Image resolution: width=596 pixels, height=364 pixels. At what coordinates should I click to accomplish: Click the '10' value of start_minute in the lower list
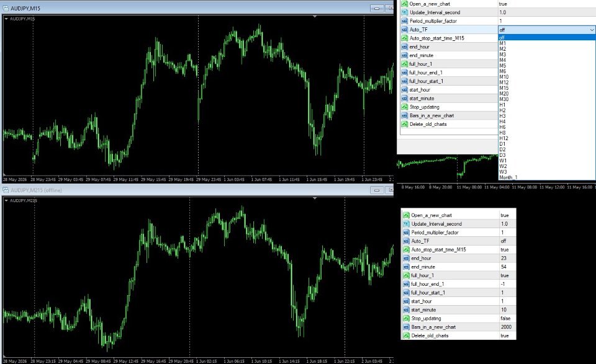click(503, 309)
